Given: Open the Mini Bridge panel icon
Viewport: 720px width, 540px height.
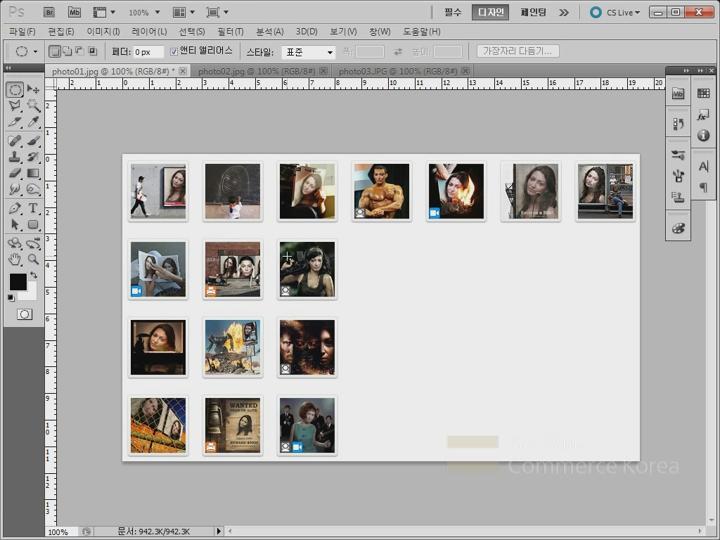Looking at the screenshot, I should [678, 94].
